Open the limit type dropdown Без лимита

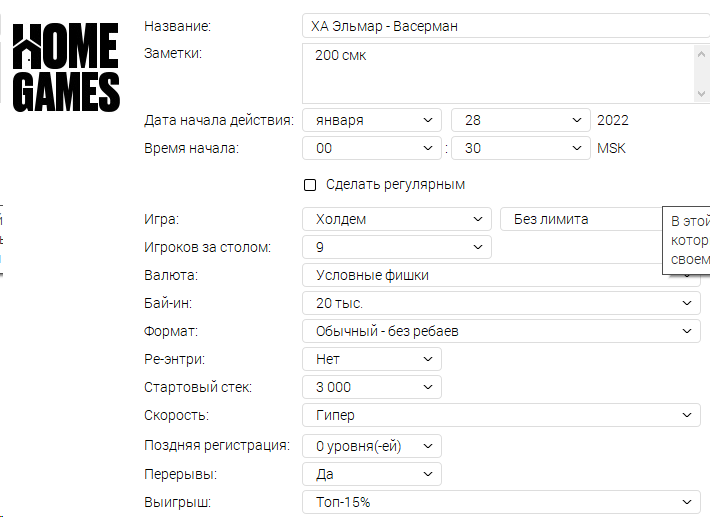tap(581, 219)
